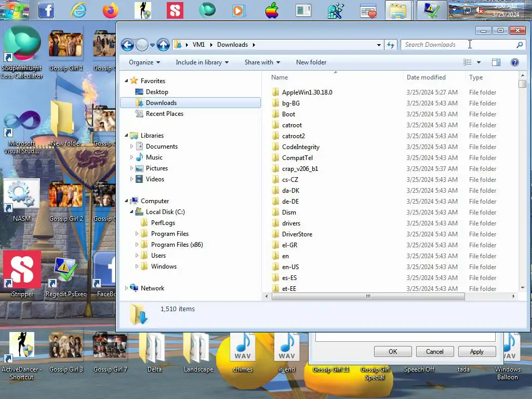Image resolution: width=532 pixels, height=399 pixels.
Task: Open Windows Explorer taskbar button
Action: [398, 10]
